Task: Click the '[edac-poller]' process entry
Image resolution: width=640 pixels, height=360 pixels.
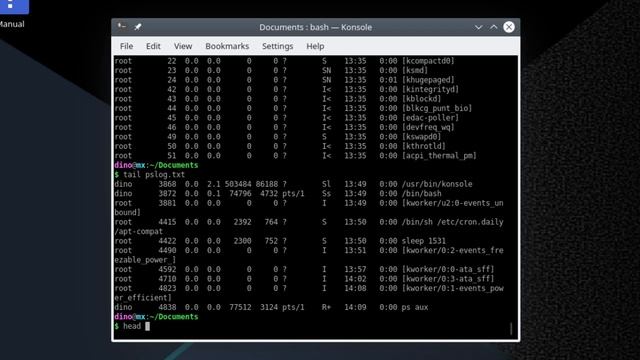Action: tap(430, 118)
